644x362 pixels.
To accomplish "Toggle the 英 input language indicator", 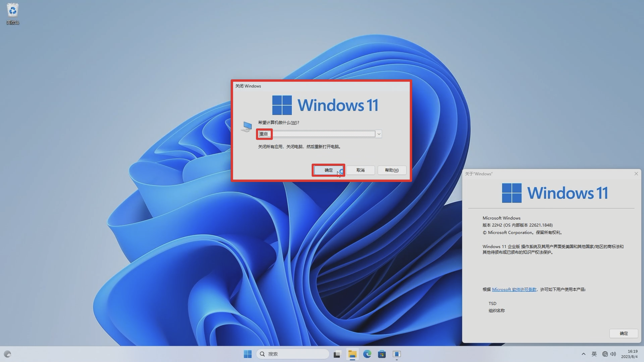I will (x=594, y=354).
